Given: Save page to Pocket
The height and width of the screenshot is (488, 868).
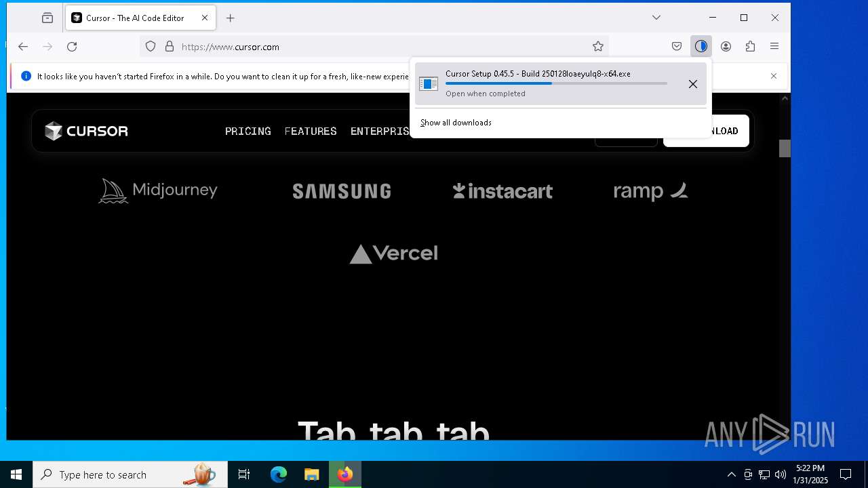Looking at the screenshot, I should coord(677,47).
